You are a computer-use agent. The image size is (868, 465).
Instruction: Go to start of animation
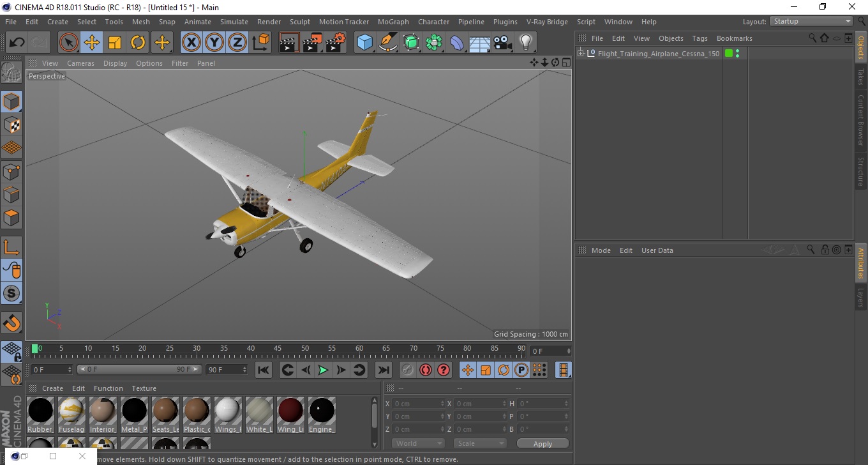[x=264, y=370]
